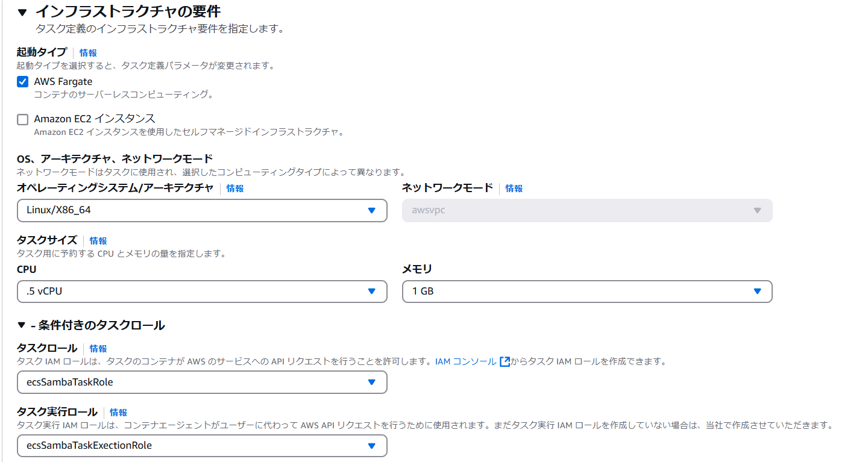Click the コンテナのサーバーレスコンピューティング description
Viewport: 868px width, 462px height.
[x=124, y=95]
